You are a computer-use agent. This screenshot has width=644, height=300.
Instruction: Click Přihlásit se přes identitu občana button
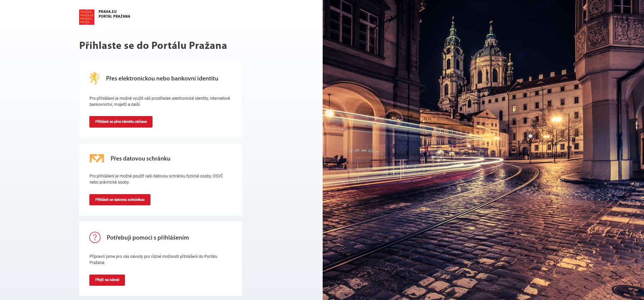[x=121, y=122]
